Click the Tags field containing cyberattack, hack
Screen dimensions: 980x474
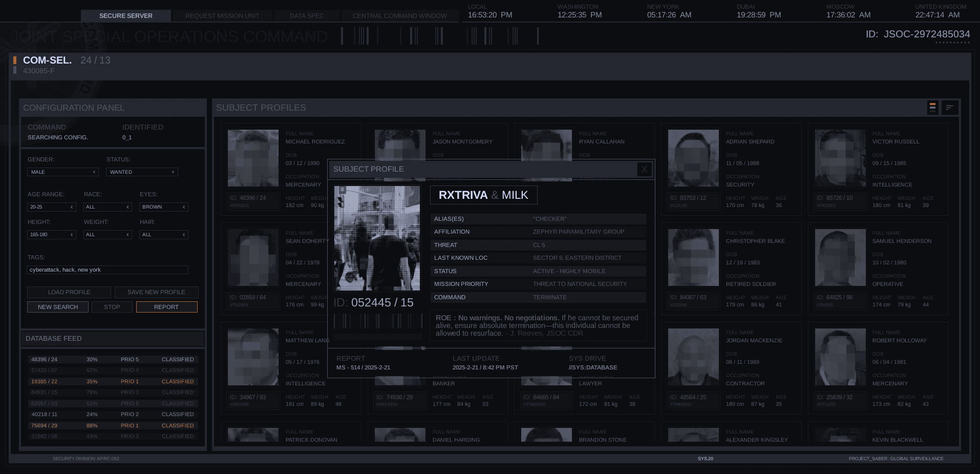[x=108, y=270]
